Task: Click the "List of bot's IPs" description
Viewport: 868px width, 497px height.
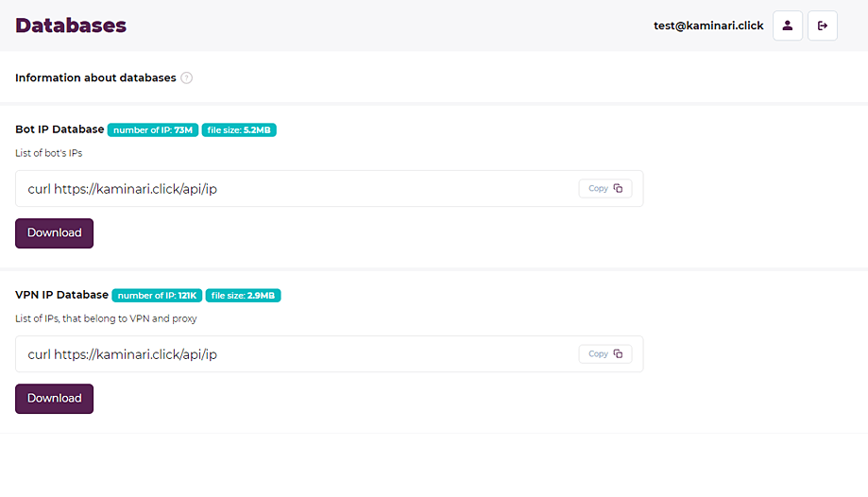Action: coord(55,153)
